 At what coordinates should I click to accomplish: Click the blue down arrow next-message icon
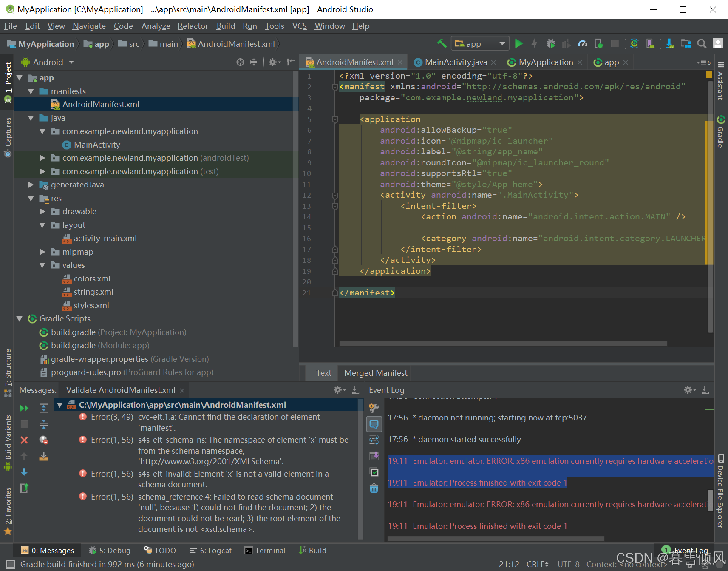[x=24, y=472]
